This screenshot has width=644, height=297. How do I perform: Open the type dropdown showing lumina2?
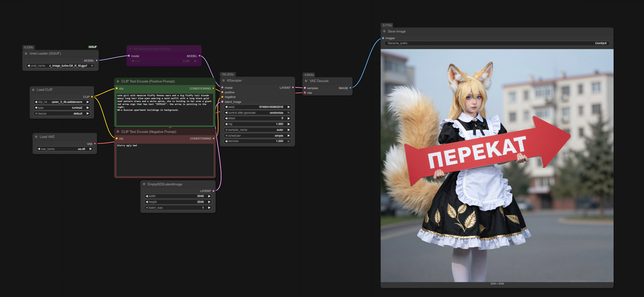click(x=62, y=107)
